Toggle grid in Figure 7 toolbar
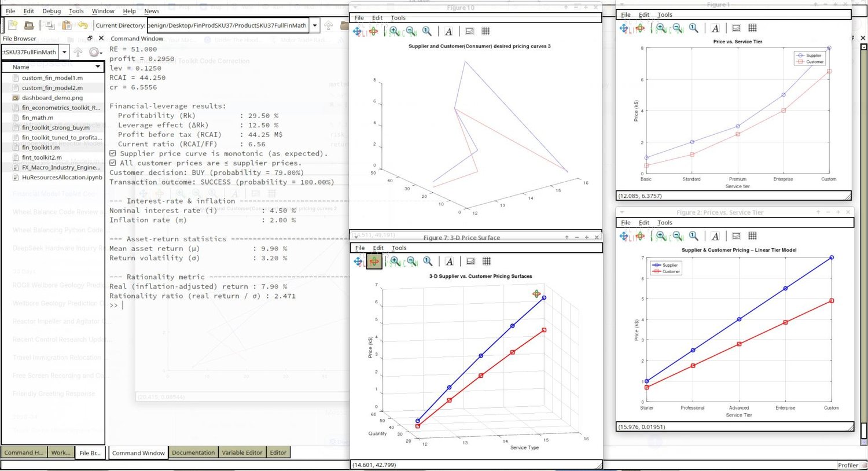 point(487,262)
